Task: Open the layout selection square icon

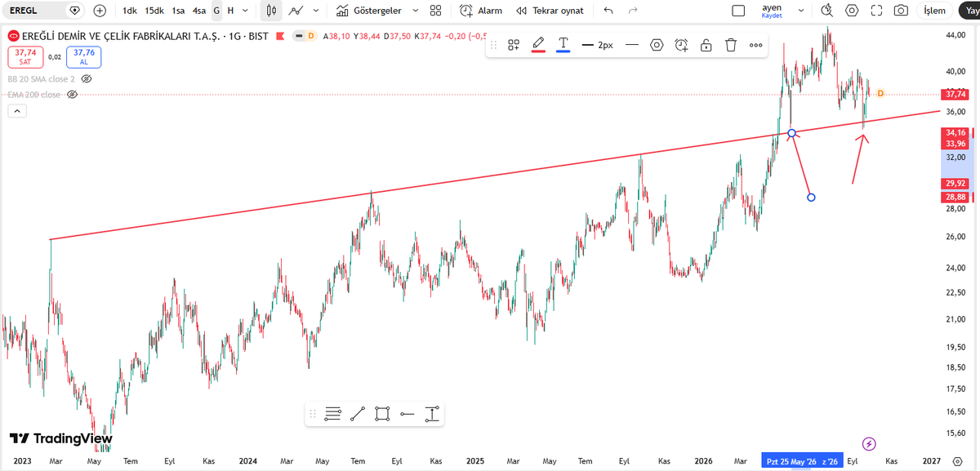Action: click(x=738, y=11)
